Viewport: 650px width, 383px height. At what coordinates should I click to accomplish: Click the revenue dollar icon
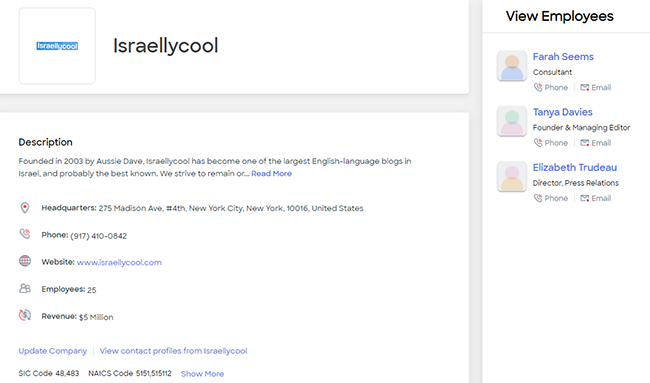pyautogui.click(x=25, y=315)
